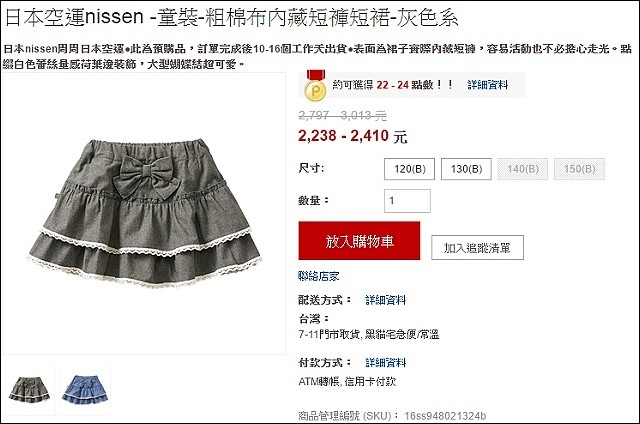Add item with 放入購物車 button
Screen dimensions: 640x424
[x=359, y=241]
